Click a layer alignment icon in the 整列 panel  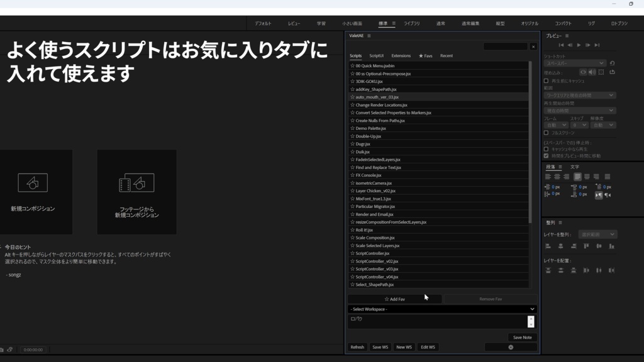click(548, 246)
